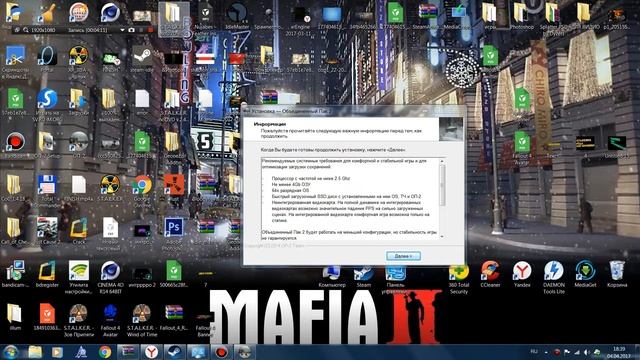Open the Загрузки folder shortcut
640x360 pixels.
[x=78, y=102]
